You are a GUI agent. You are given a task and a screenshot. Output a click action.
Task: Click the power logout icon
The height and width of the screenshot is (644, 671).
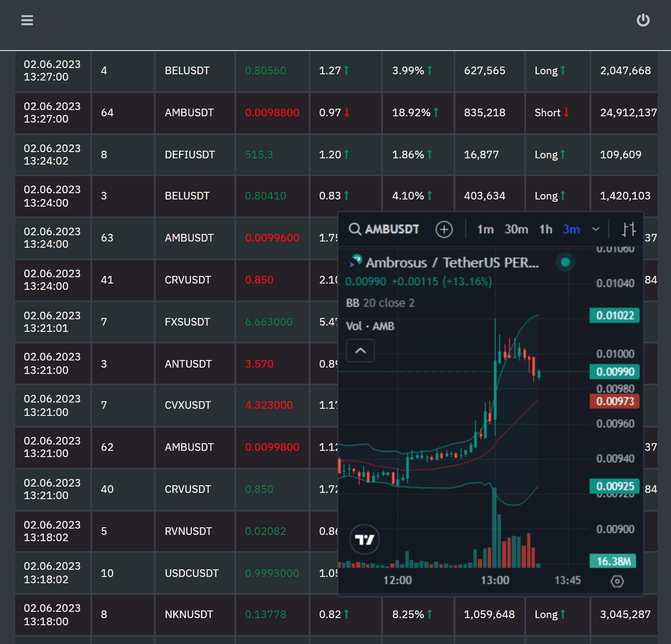click(x=643, y=20)
